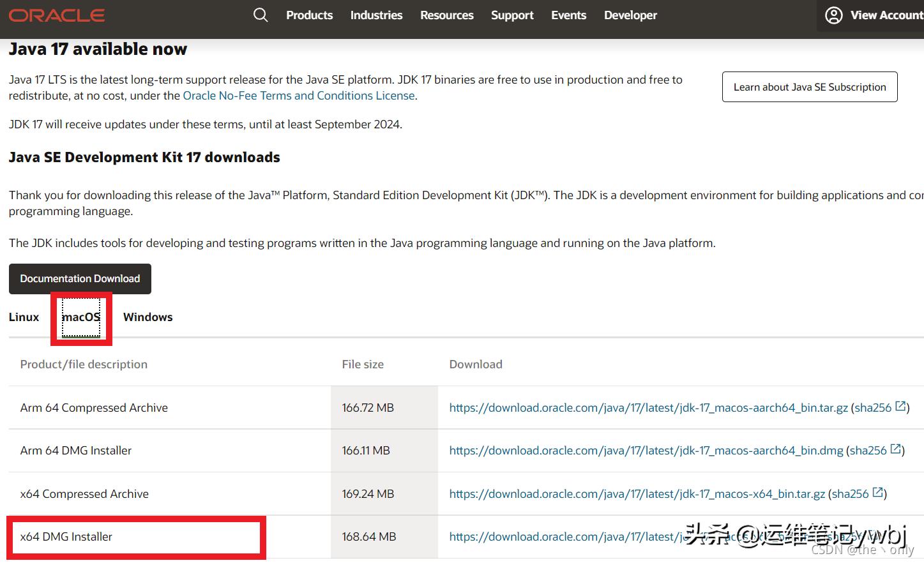Open the search magnifier icon
This screenshot has width=924, height=563.
pyautogui.click(x=261, y=15)
